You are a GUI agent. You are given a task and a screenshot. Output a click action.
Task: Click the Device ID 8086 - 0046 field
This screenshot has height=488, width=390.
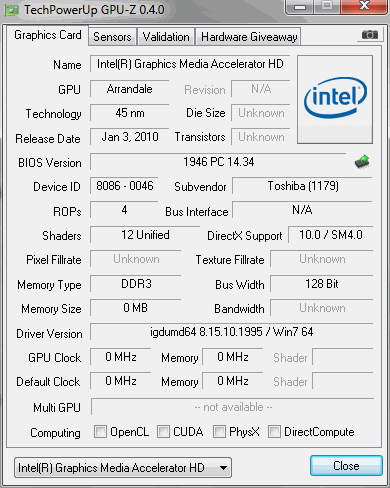pos(124,186)
